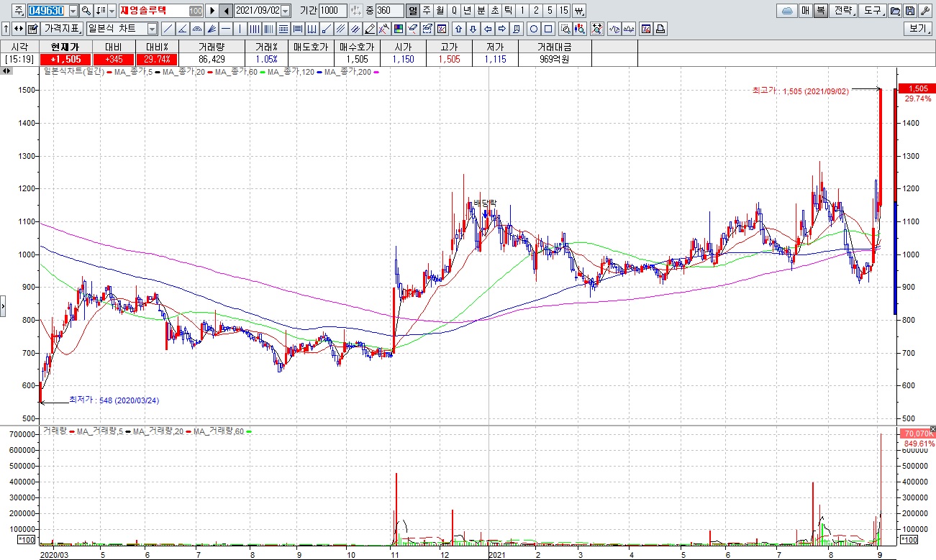Screen dimensions: 936x560
Task: Click the 거래량 value 86,429
Action: click(x=213, y=59)
